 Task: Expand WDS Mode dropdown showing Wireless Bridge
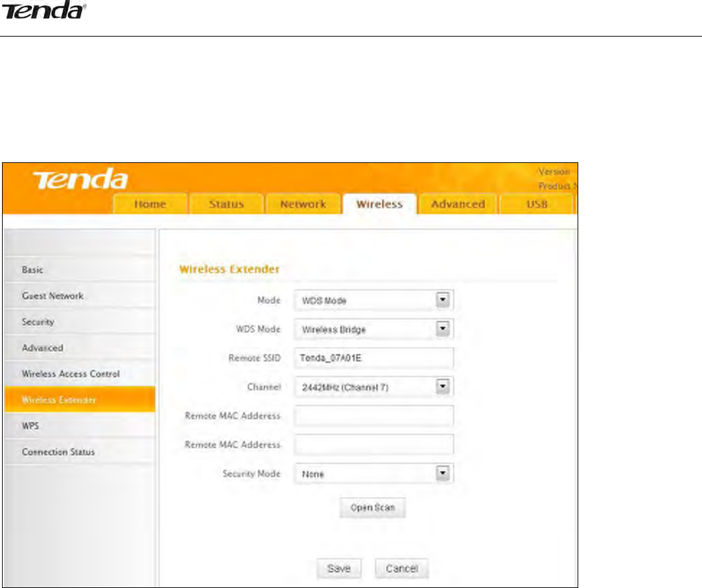click(x=374, y=329)
